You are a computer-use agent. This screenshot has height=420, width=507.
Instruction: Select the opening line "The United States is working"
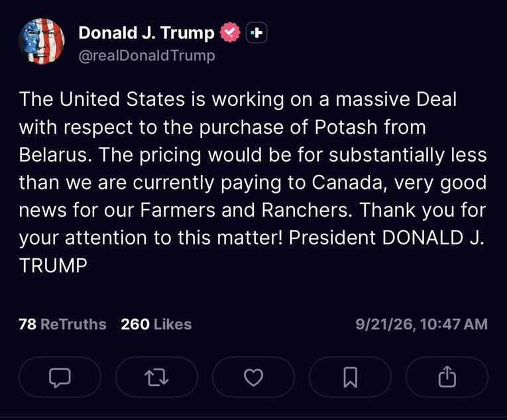(151, 99)
